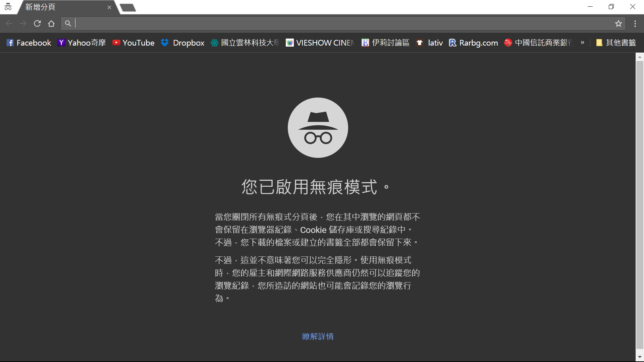Click the scrollbar down arrow
Viewport: 644px width, 362px height.
point(640,357)
